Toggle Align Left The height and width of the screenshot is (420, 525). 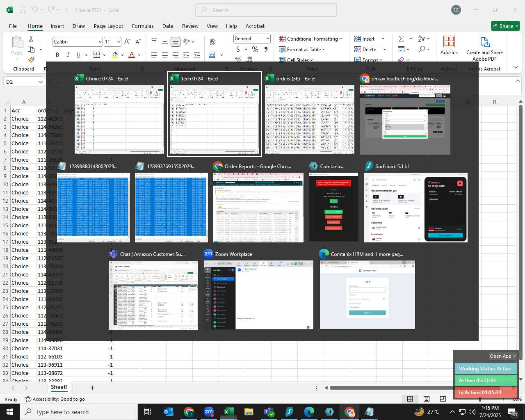point(154,55)
